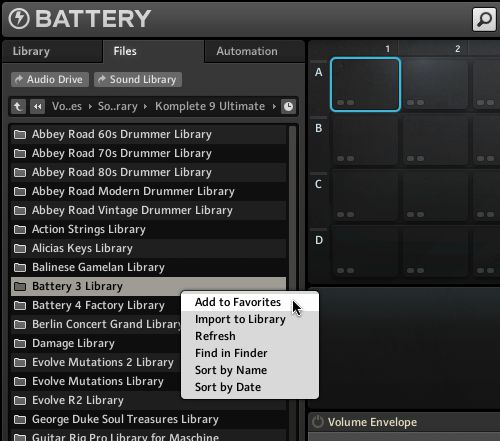This screenshot has width=500, height=441.
Task: Expand the path arrow after So..rary
Action: (145, 107)
